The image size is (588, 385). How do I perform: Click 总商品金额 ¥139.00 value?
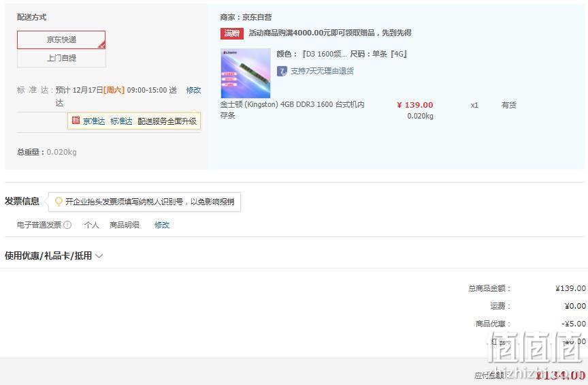(570, 288)
